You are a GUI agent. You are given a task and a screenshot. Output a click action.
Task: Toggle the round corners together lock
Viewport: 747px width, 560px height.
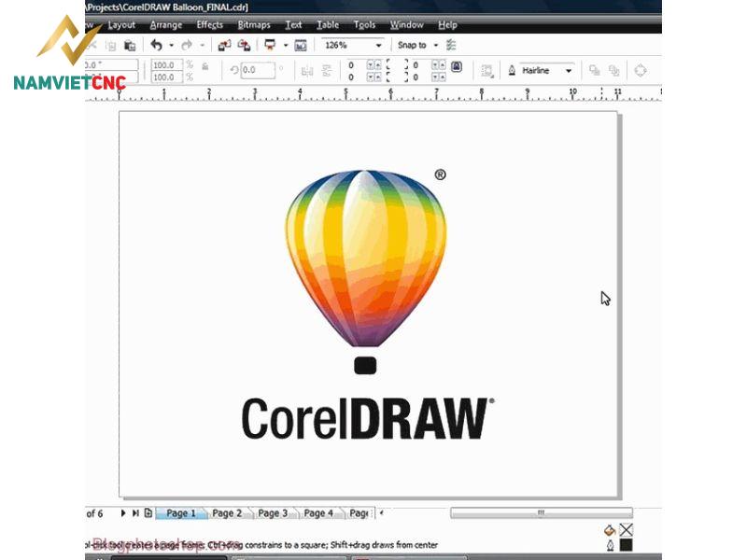457,66
